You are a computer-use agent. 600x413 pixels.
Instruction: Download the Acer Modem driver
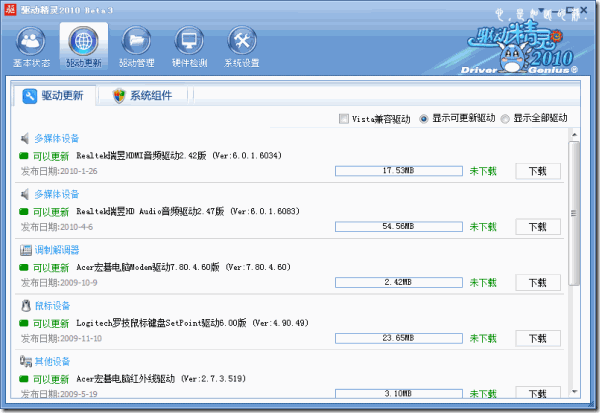[538, 283]
